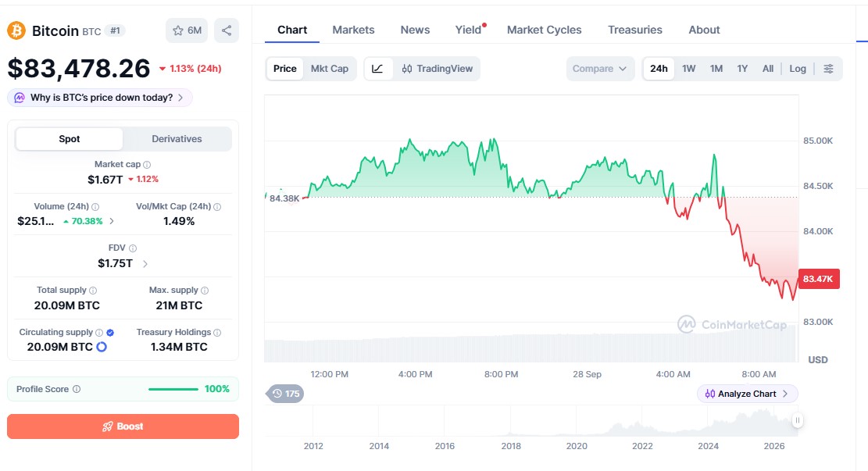Open Volume (24h) info icon
868x471 pixels.
[x=95, y=206]
